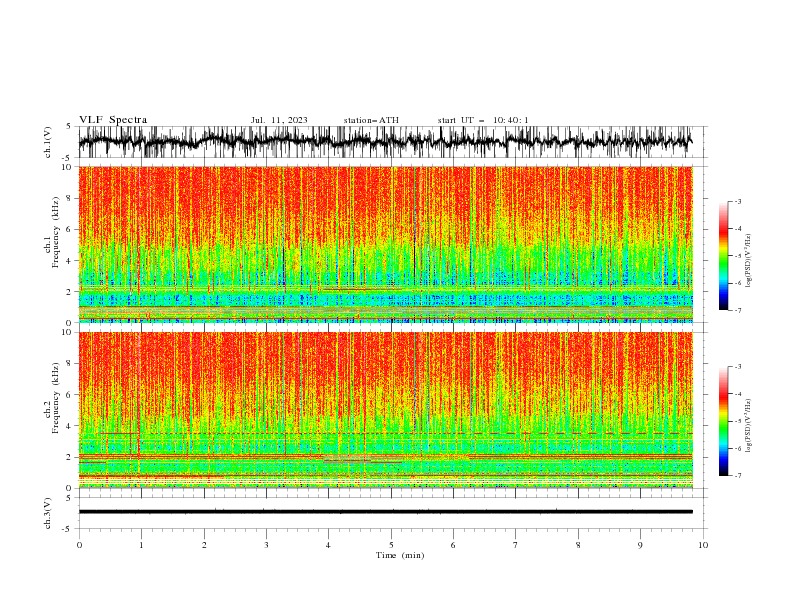Image resolution: width=792 pixels, height=612 pixels.
Task: Click time axis tick label '0'
Action: (x=79, y=545)
